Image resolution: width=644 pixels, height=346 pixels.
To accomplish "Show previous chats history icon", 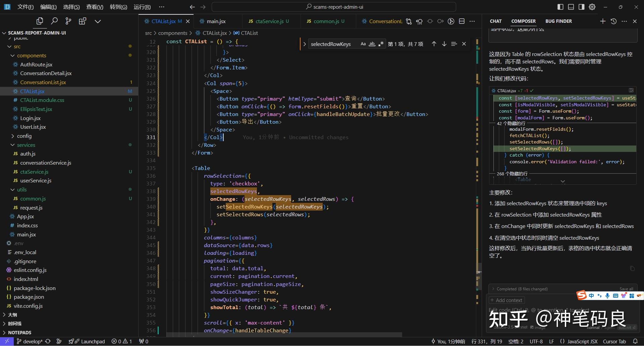I will point(613,21).
